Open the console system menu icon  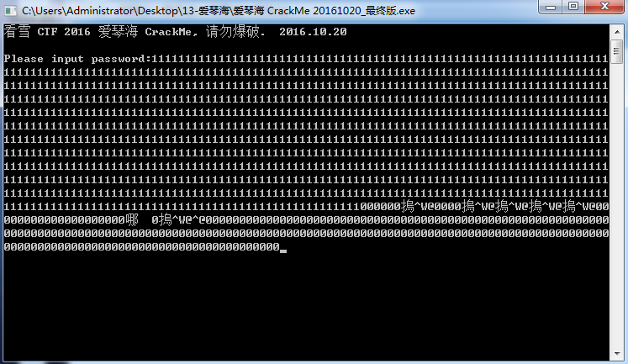coord(10,10)
